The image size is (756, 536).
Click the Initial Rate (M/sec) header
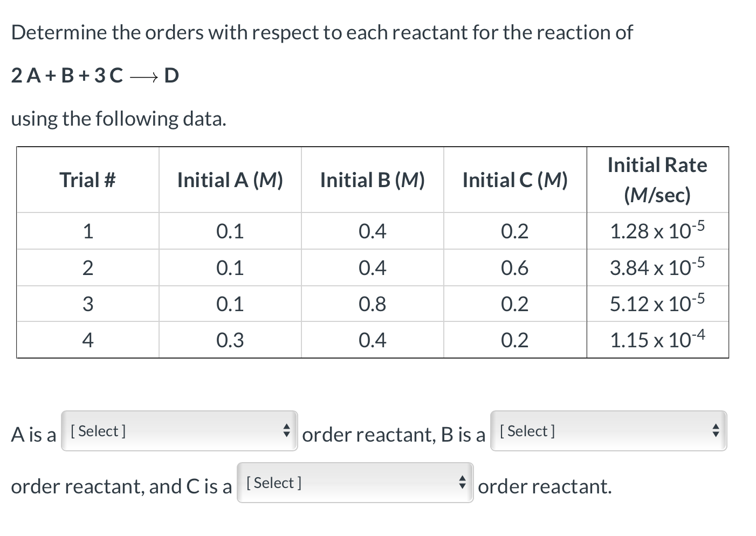(x=657, y=180)
